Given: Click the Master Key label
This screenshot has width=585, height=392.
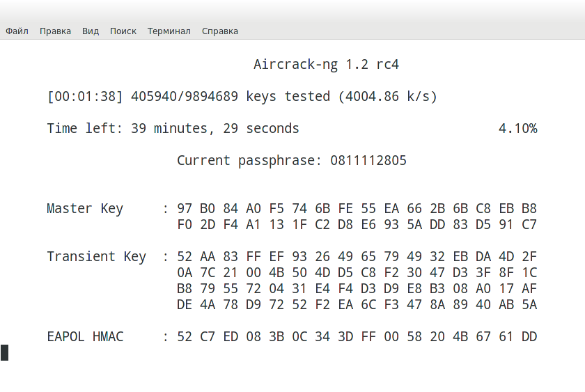Looking at the screenshot, I should pos(84,208).
